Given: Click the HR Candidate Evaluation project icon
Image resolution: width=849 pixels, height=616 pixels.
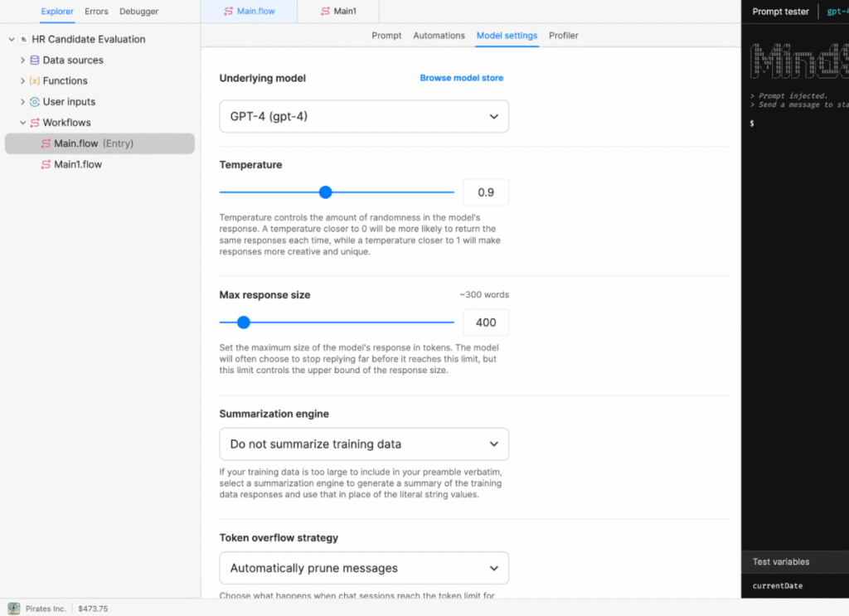Looking at the screenshot, I should point(23,40).
